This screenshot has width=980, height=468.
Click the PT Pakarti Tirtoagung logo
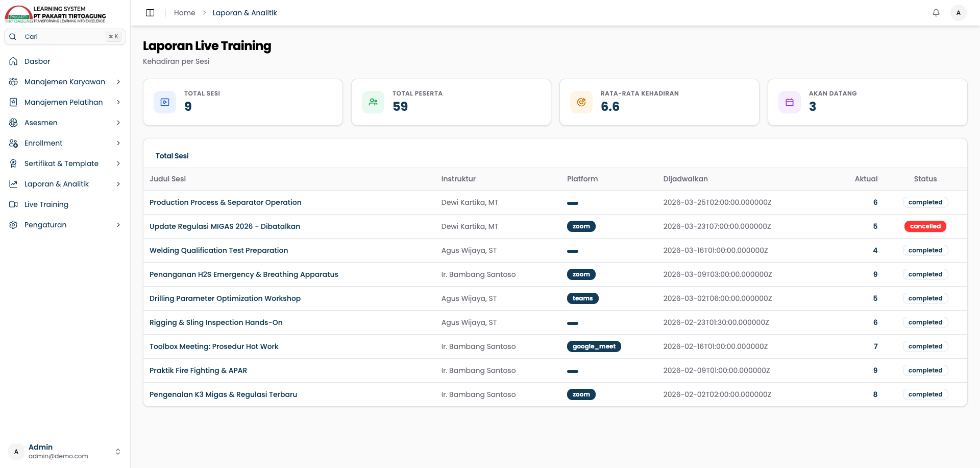(x=55, y=14)
